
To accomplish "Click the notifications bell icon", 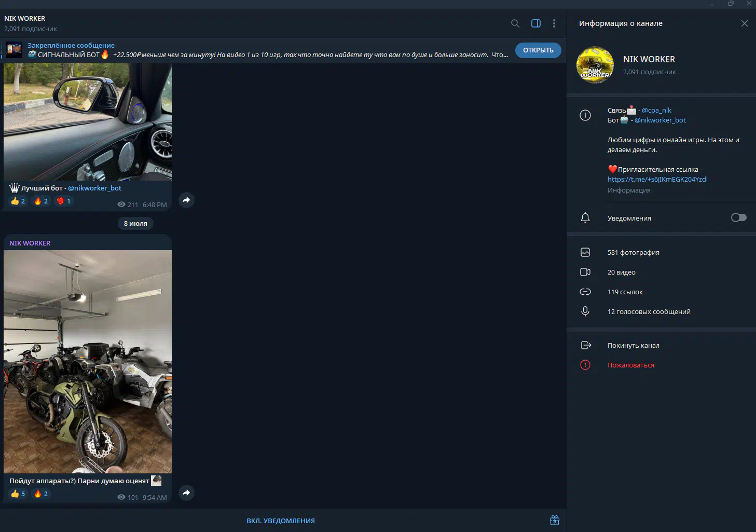I will [x=585, y=218].
